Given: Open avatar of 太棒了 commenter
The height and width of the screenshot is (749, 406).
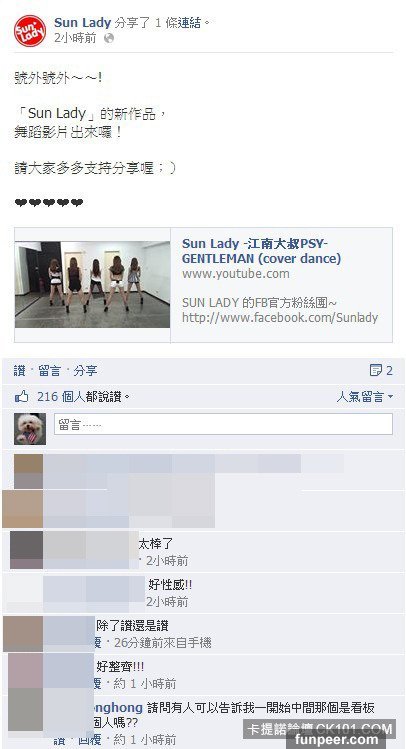Looking at the screenshot, I should pos(27,550).
